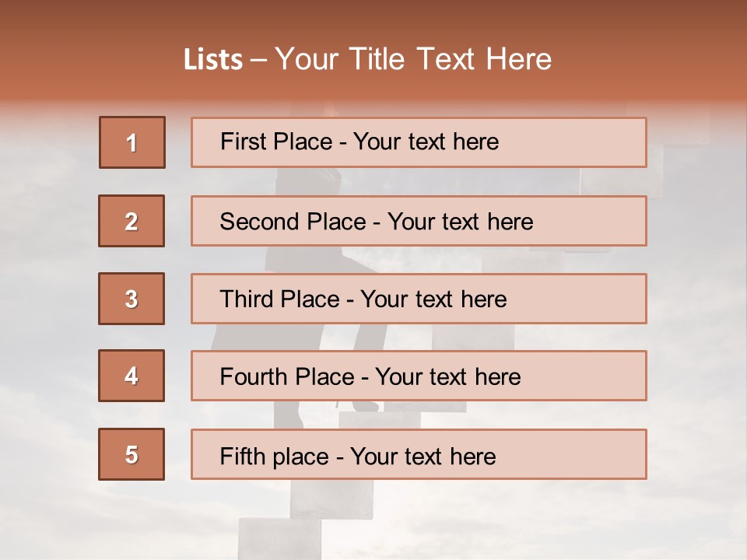Select the number 2 square box
The width and height of the screenshot is (747, 560).
[132, 221]
